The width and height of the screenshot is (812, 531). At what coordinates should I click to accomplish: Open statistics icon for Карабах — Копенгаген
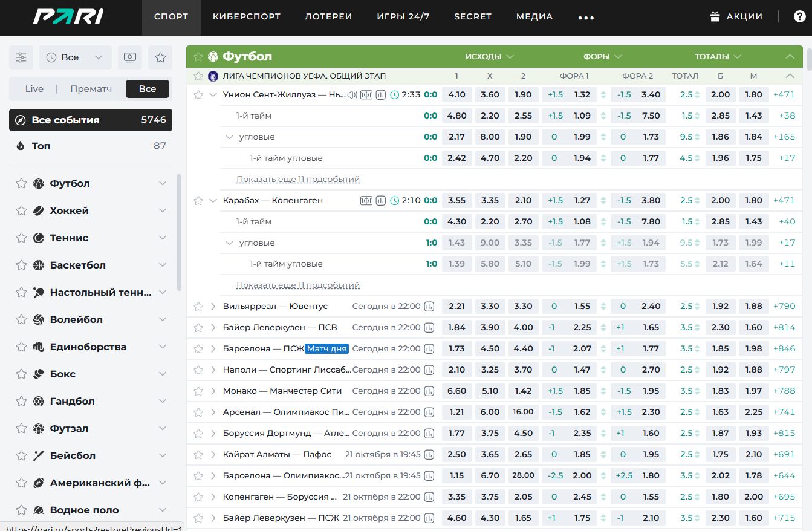[381, 201]
